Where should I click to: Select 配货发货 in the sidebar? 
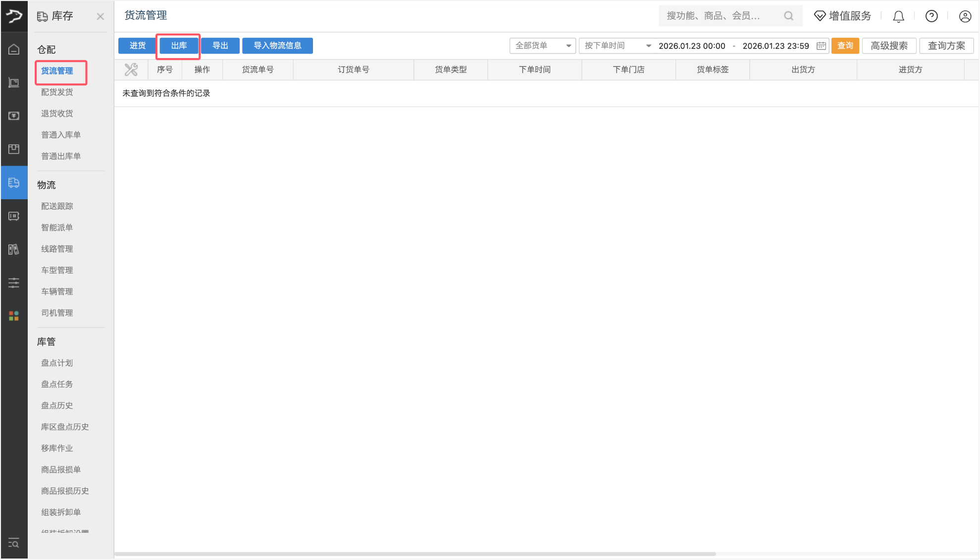pyautogui.click(x=57, y=92)
